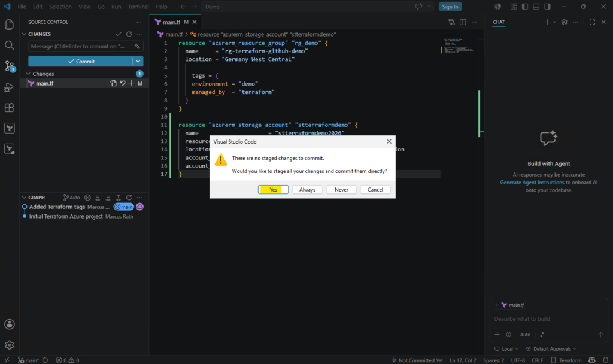Image resolution: width=613 pixels, height=364 pixels.
Task: Click Yes in the staging dialog
Action: pos(273,190)
